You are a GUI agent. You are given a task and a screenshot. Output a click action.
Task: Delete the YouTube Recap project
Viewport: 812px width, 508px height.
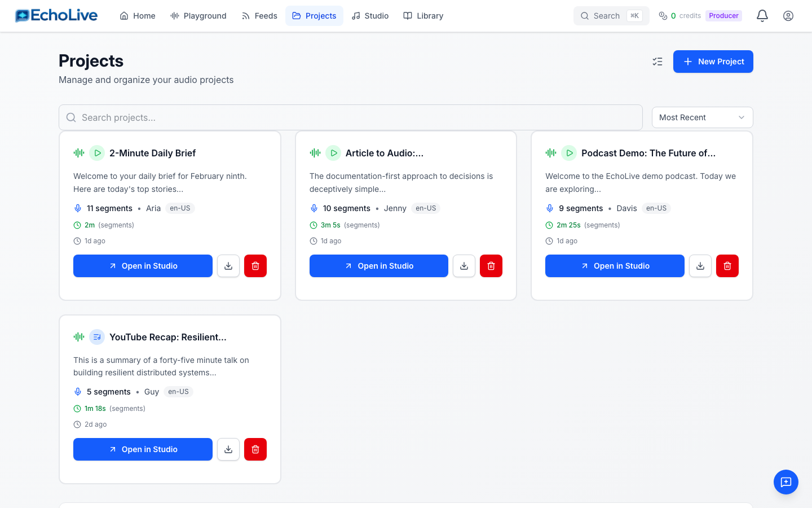point(255,449)
